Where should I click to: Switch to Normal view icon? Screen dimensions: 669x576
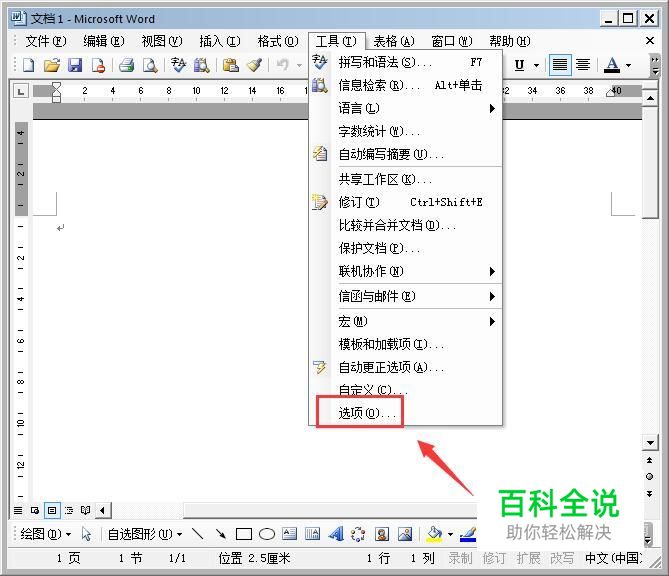pos(18,510)
